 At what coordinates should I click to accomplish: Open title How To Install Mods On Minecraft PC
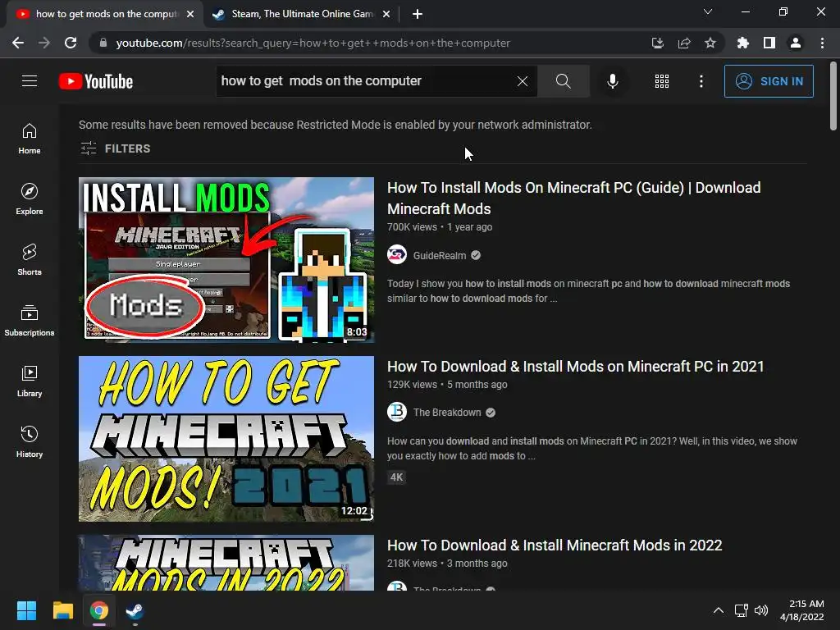coord(573,198)
